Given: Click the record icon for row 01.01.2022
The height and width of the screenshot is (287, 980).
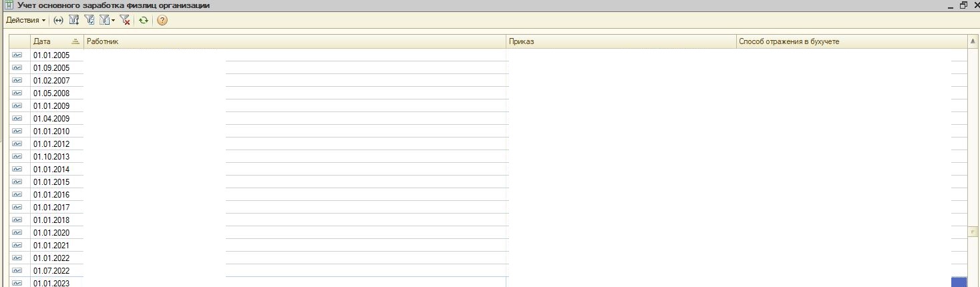Looking at the screenshot, I should (x=17, y=258).
